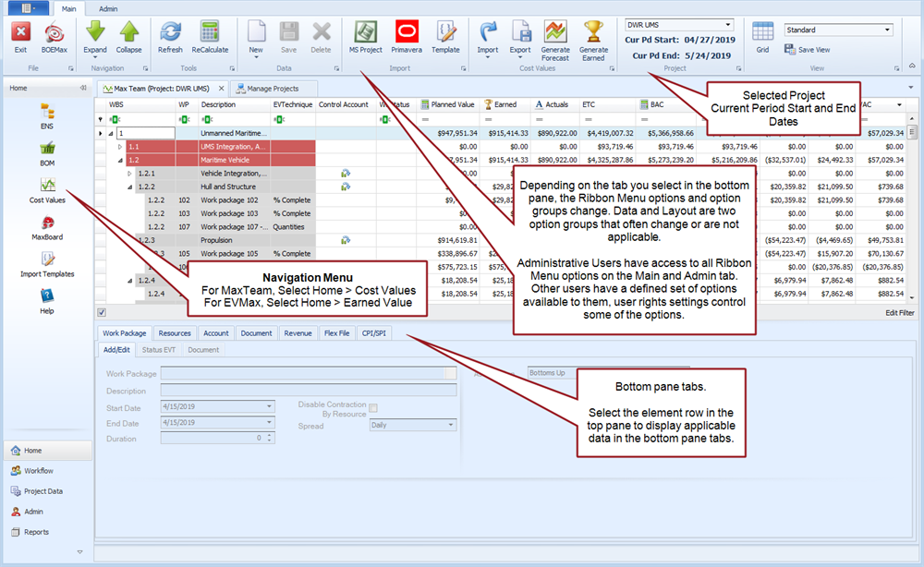
Task: Click Save View button
Action: [x=813, y=50]
